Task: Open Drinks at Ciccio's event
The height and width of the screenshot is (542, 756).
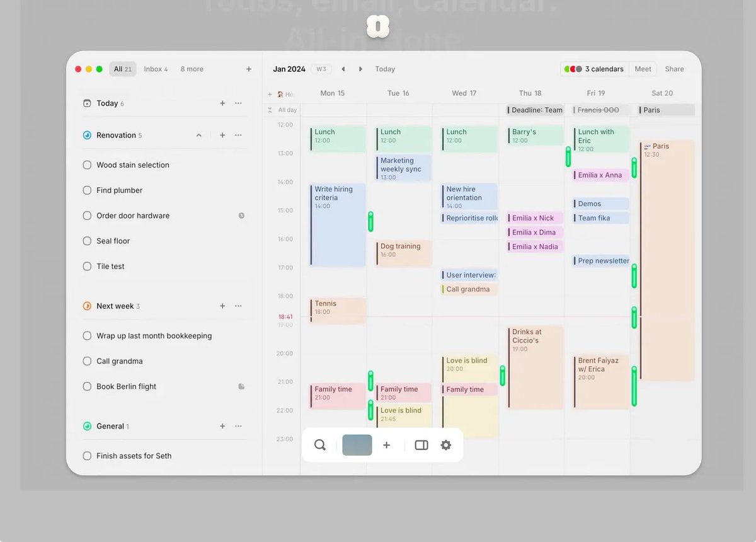Action: pos(535,367)
